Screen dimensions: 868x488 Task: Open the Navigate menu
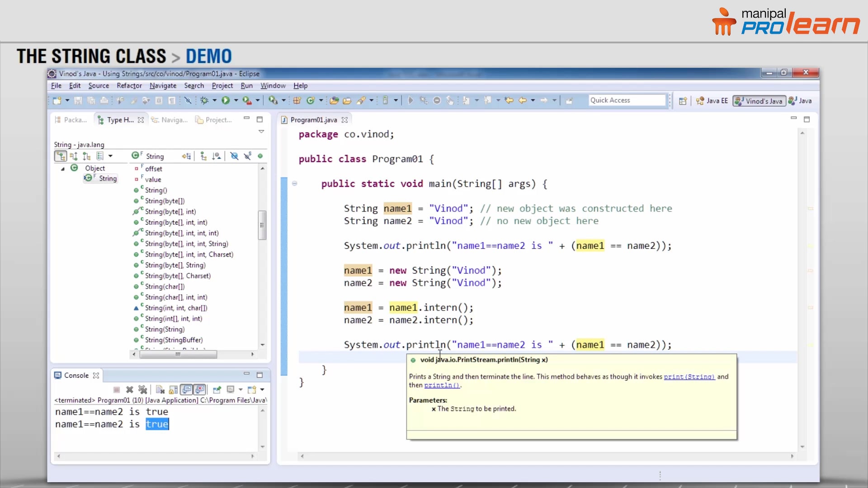point(163,86)
